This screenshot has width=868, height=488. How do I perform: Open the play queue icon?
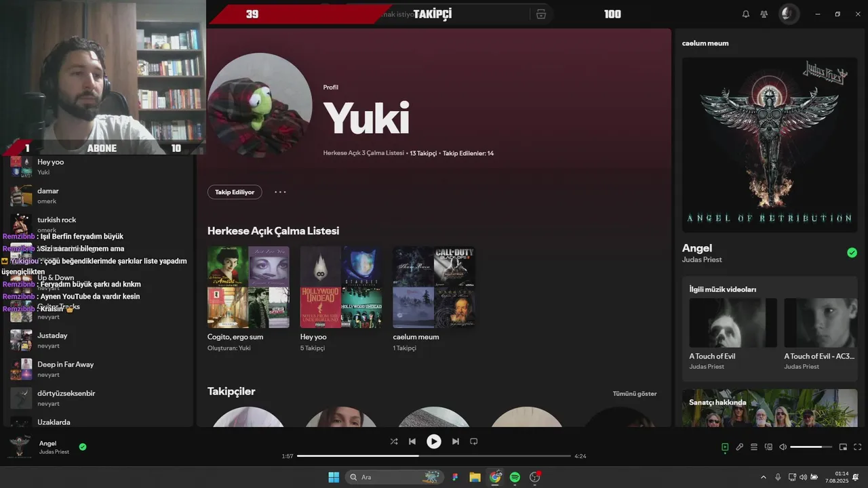(x=754, y=447)
